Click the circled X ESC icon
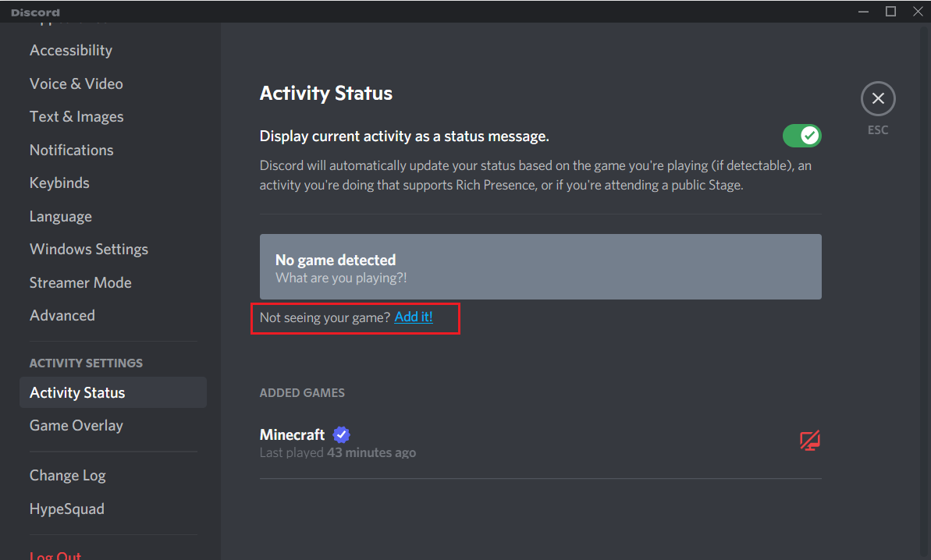 tap(877, 98)
